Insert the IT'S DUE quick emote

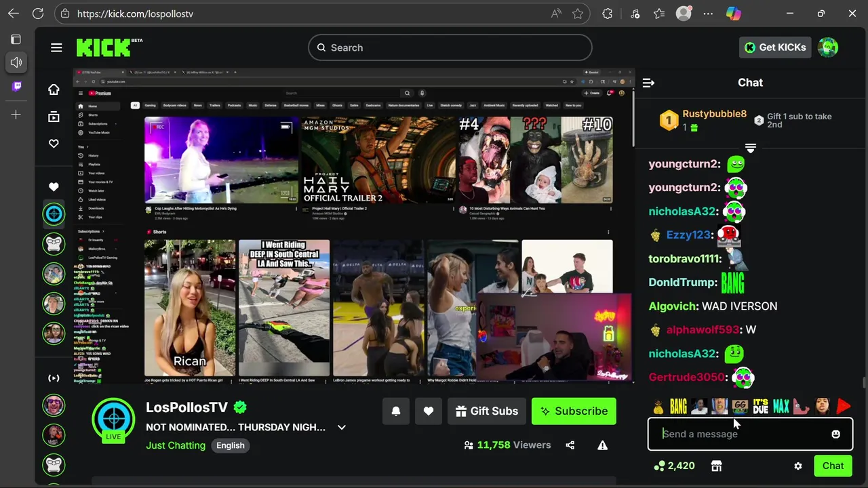(760, 407)
